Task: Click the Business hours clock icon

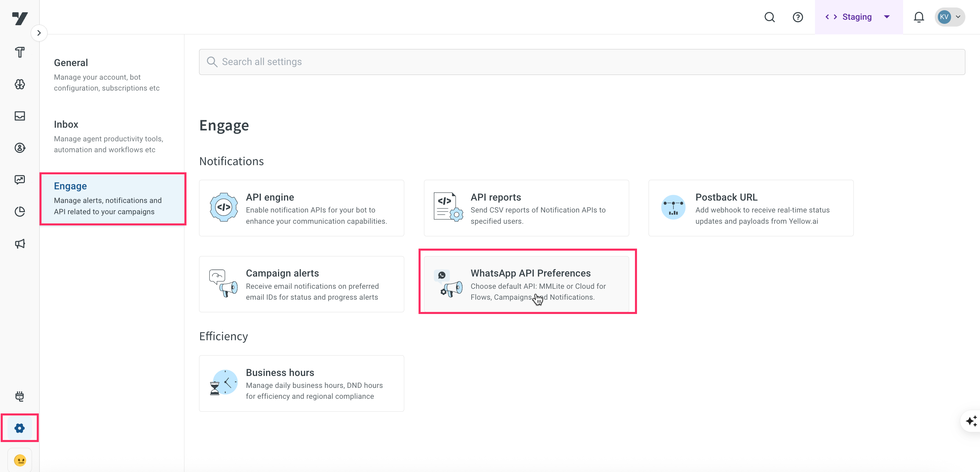Action: click(223, 382)
